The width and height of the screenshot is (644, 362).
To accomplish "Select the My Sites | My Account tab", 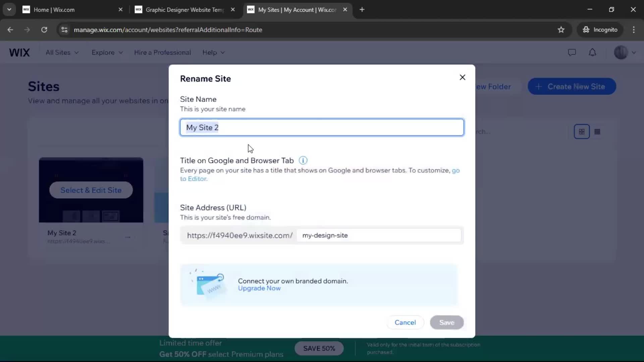I will point(297,10).
